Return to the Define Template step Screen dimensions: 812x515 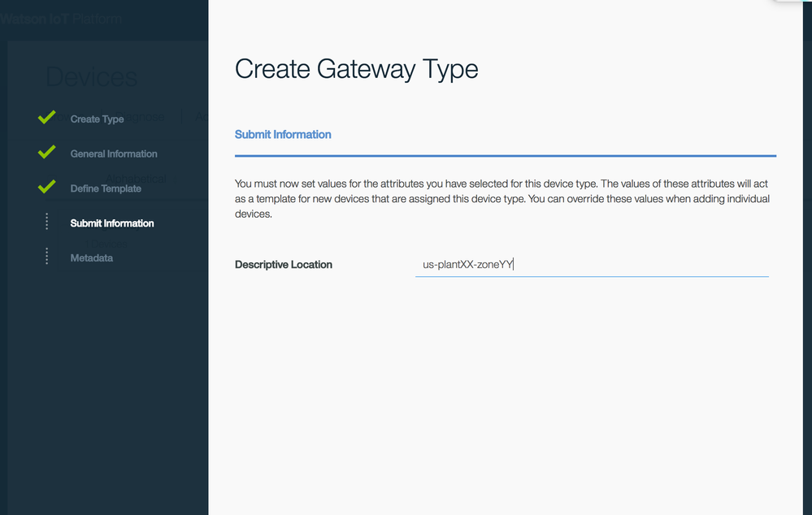pos(106,188)
